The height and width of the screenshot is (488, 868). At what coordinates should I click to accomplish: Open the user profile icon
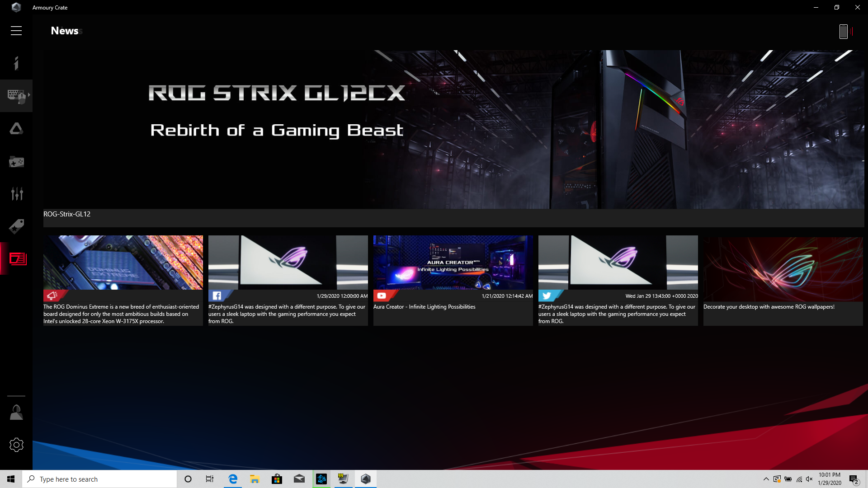[x=16, y=412]
